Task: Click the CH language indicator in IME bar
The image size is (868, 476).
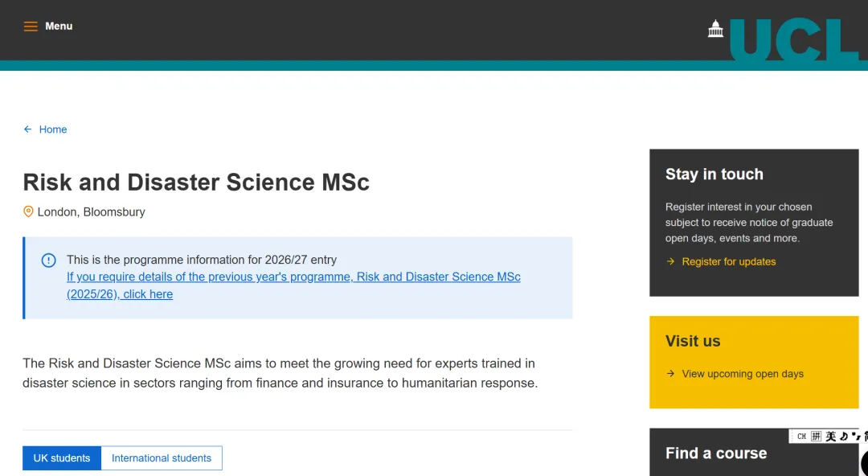Action: [x=801, y=437]
